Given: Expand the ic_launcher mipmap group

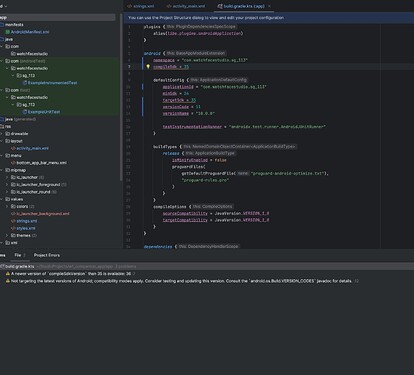Looking at the screenshot, I should (x=7, y=177).
